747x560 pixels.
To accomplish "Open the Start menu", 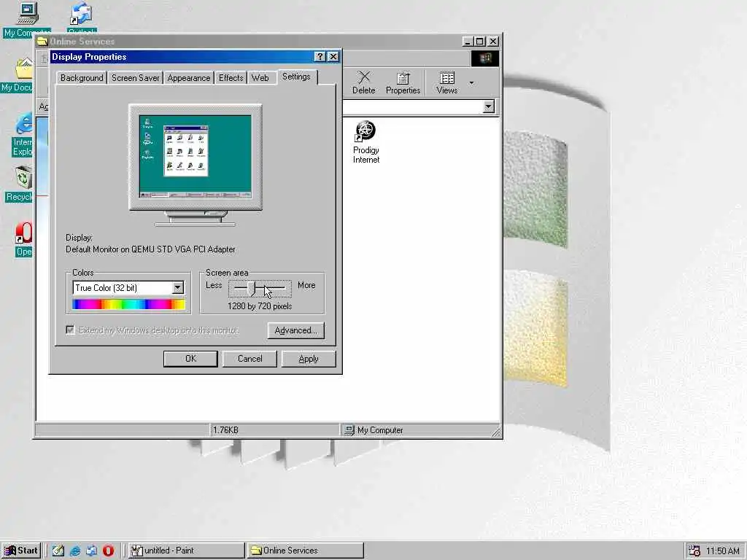I will coord(21,551).
